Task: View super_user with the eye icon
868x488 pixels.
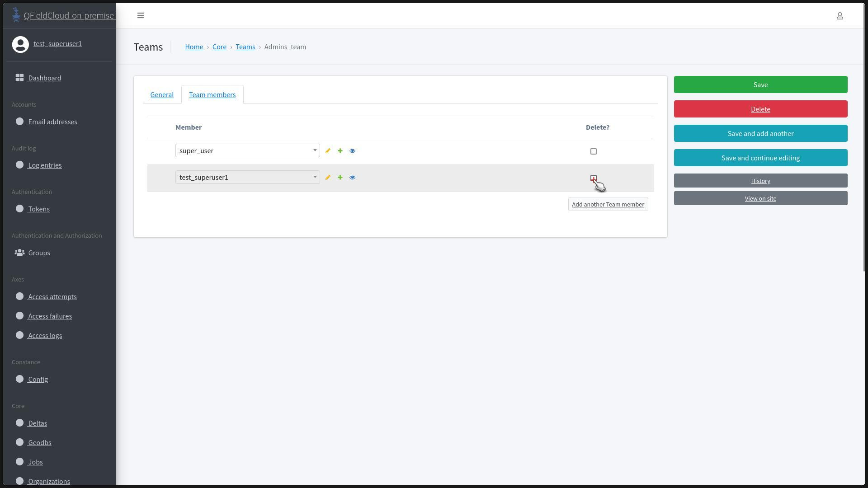Action: [x=352, y=151]
